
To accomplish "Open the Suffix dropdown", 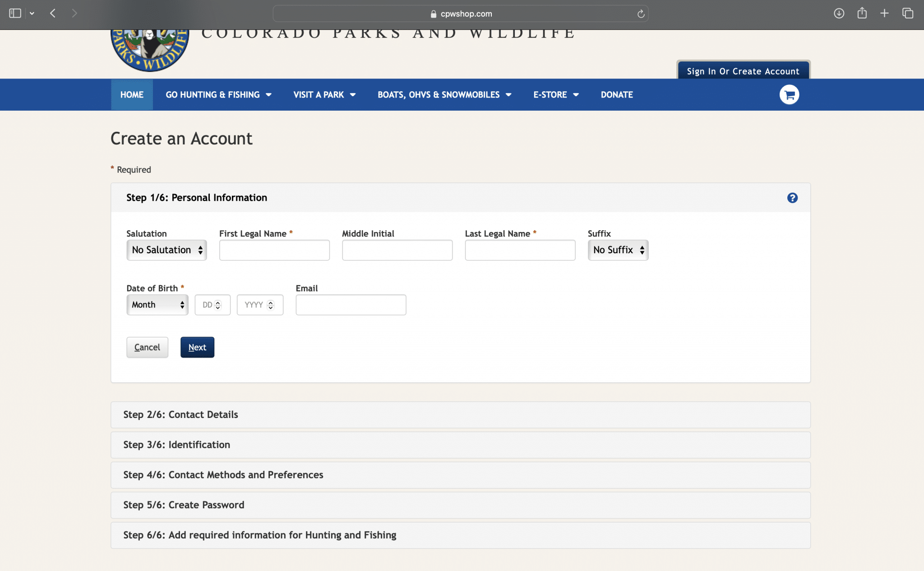I will pyautogui.click(x=618, y=250).
